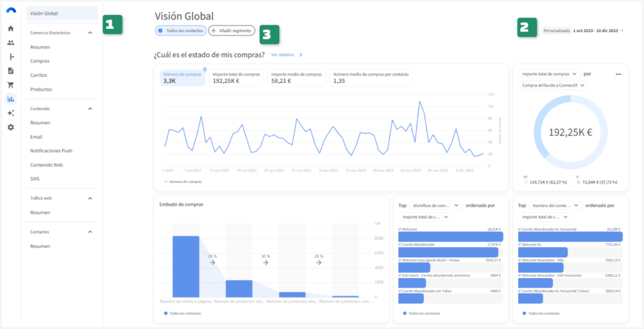Screen dimensions: 644x329
Task: Click the 192,25K € donut chart center
Action: point(570,132)
